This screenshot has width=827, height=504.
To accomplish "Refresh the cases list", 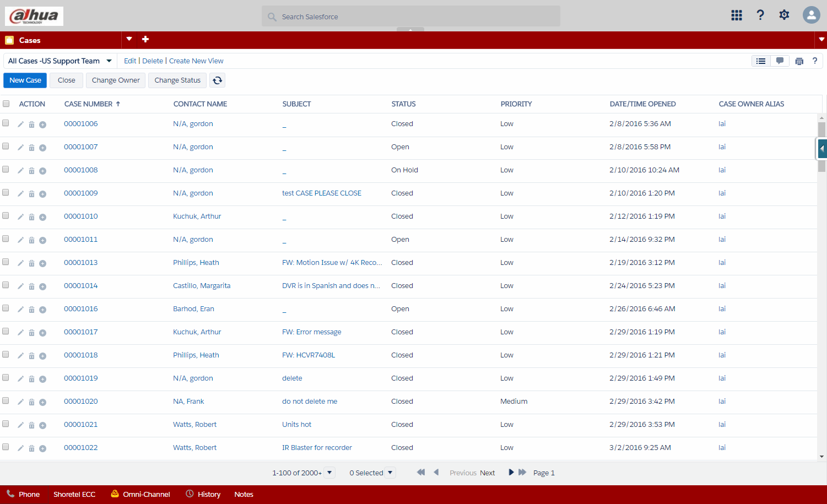I will click(218, 80).
